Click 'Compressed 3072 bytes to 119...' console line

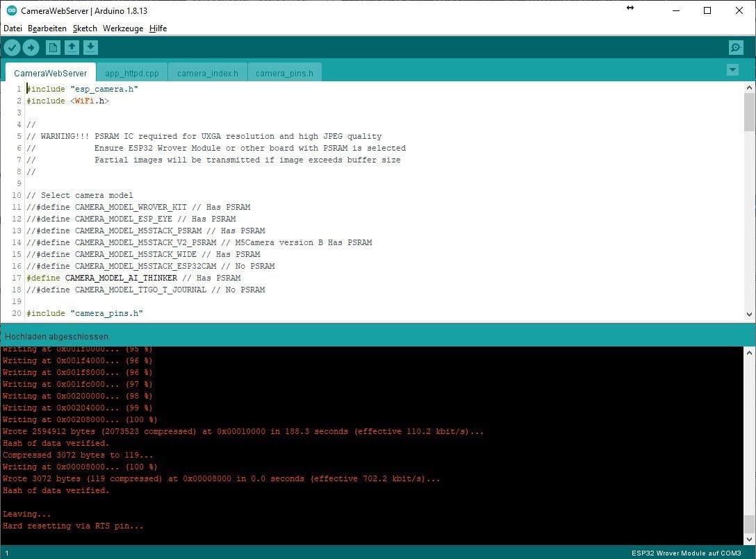click(x=78, y=455)
